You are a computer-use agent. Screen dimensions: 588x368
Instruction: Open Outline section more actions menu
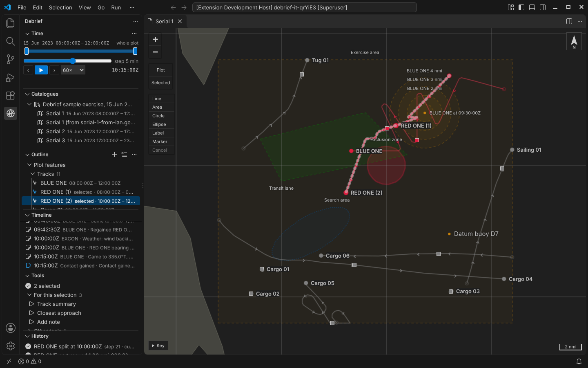(x=134, y=154)
